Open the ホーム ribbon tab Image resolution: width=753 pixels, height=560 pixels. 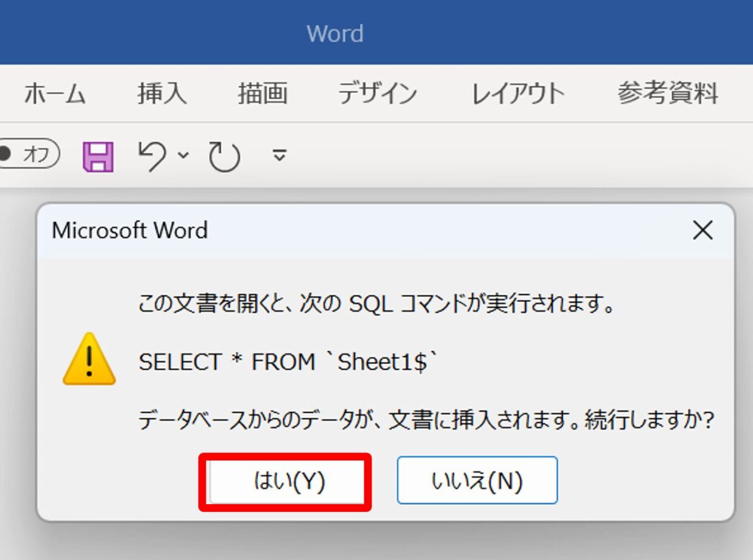[x=55, y=94]
